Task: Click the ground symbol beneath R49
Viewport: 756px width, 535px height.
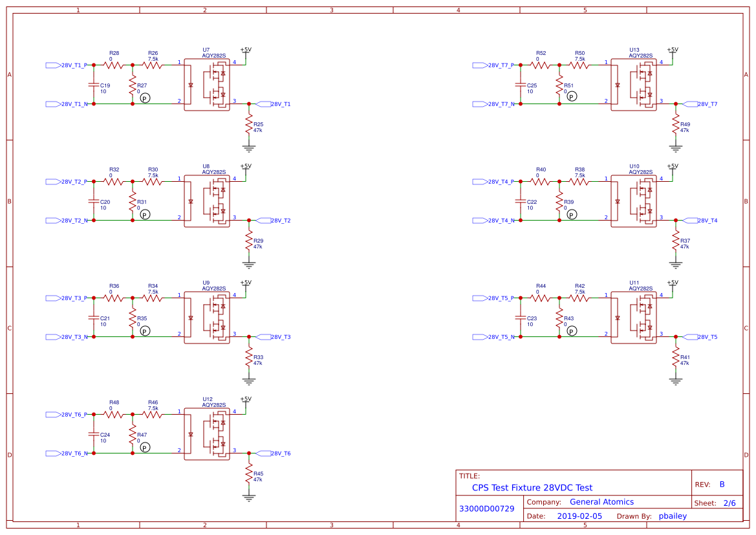Action: click(x=676, y=147)
